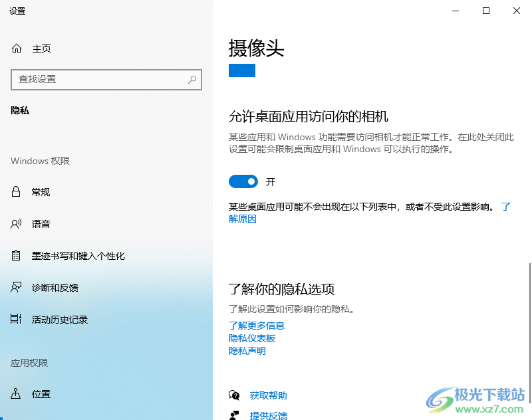Click the vertical scrollbar on the right
This screenshot has height=420, width=532.
(529, 332)
